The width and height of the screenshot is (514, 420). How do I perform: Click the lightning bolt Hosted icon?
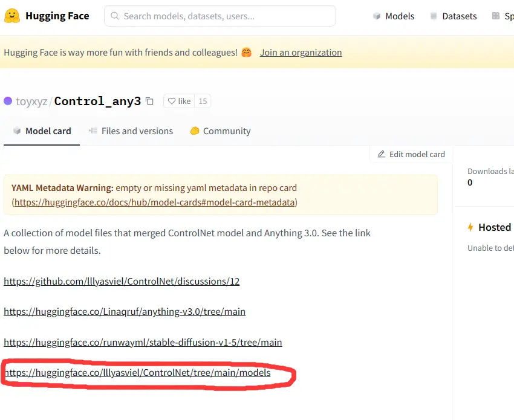[470, 227]
